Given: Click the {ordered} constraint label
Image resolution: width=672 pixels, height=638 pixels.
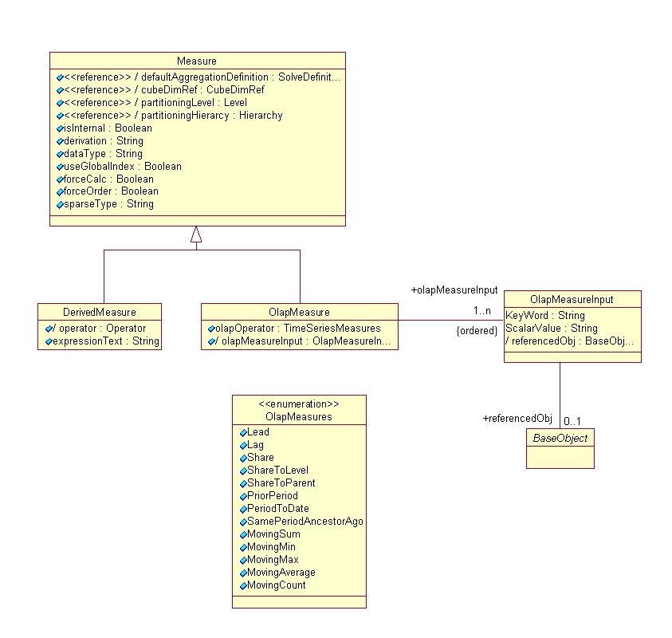Looking at the screenshot, I should 477,331.
